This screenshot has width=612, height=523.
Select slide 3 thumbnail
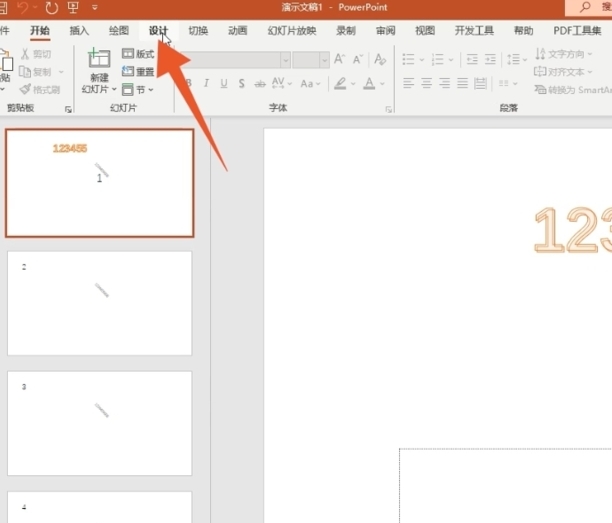point(100,423)
